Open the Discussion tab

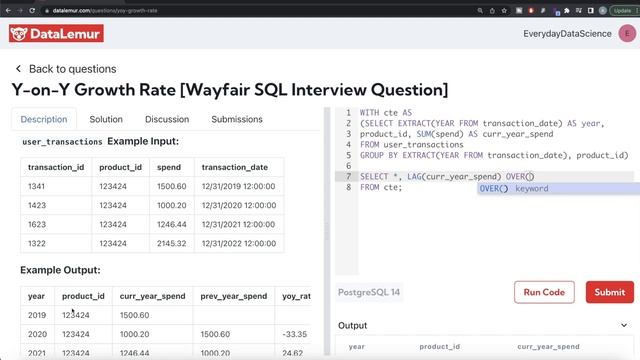(167, 119)
